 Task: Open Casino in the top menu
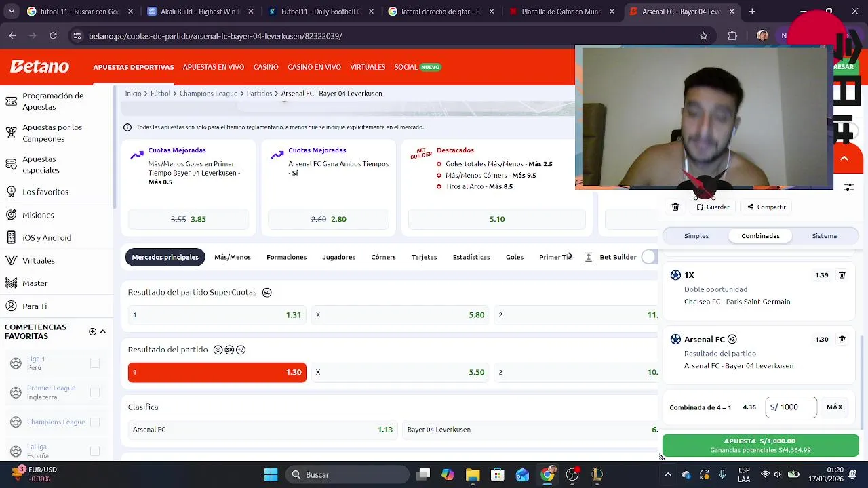tap(266, 67)
